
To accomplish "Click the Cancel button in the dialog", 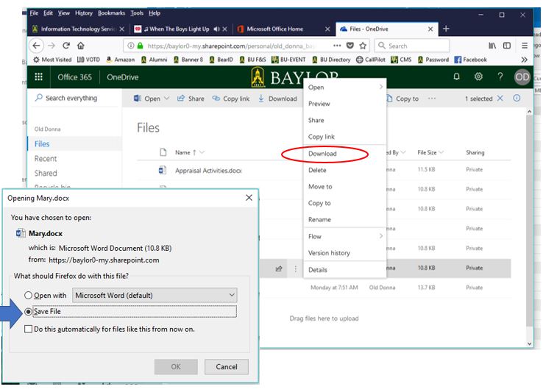I will (x=227, y=367).
